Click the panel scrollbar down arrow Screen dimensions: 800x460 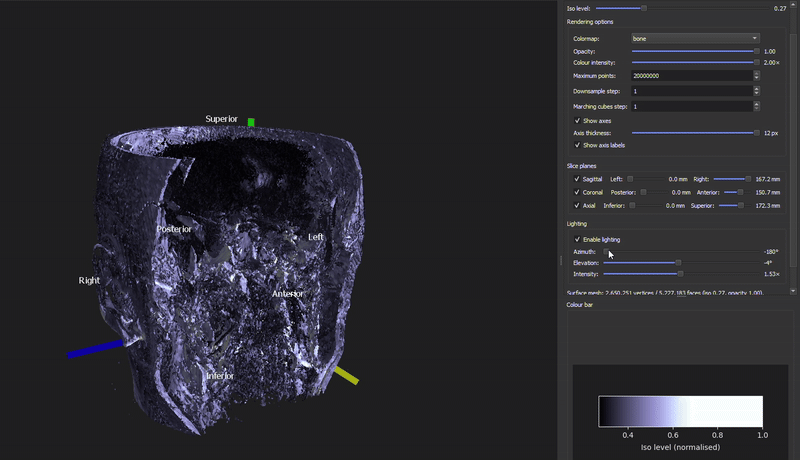(x=795, y=291)
